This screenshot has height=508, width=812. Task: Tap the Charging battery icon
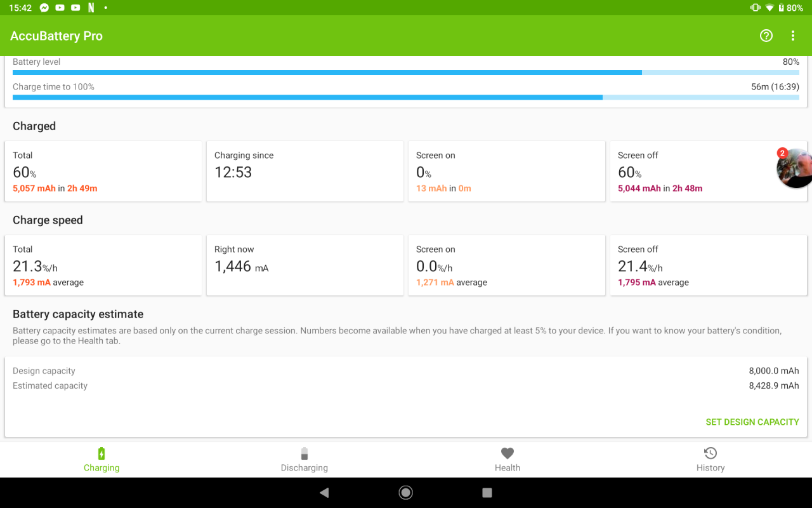point(101,453)
